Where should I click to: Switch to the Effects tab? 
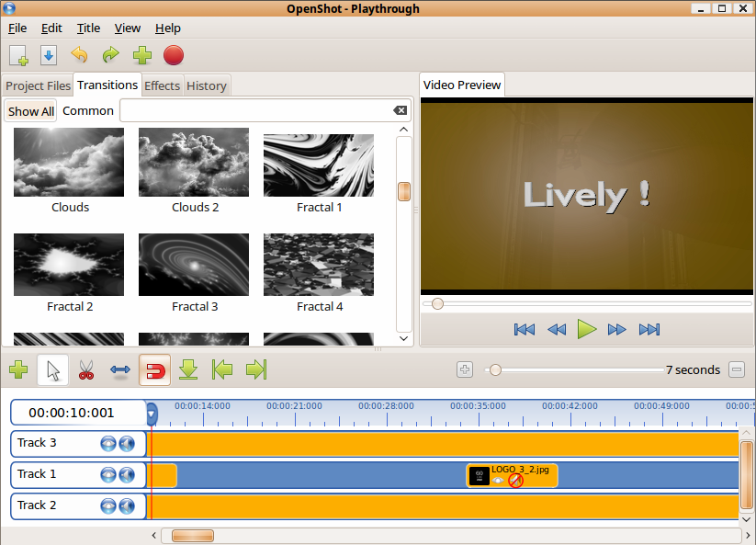162,85
